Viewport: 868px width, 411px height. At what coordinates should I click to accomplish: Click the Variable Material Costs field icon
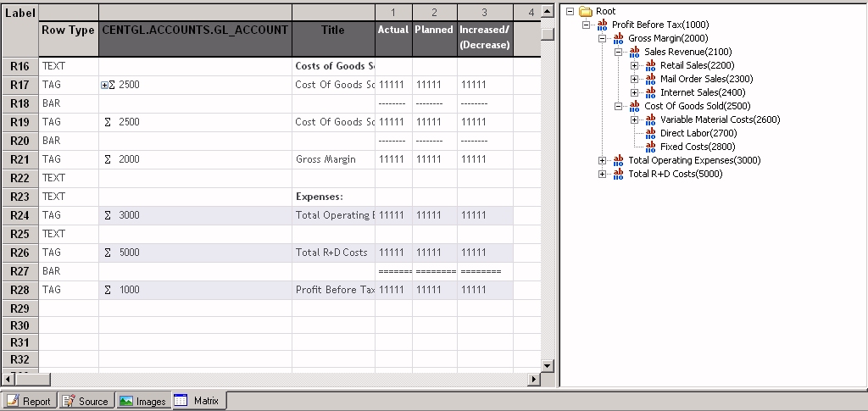tap(650, 119)
